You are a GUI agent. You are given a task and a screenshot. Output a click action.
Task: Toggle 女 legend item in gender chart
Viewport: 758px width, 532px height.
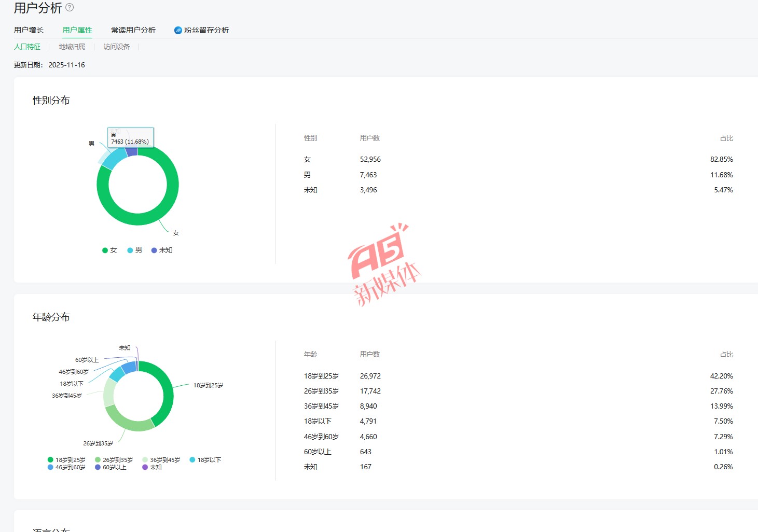point(109,250)
